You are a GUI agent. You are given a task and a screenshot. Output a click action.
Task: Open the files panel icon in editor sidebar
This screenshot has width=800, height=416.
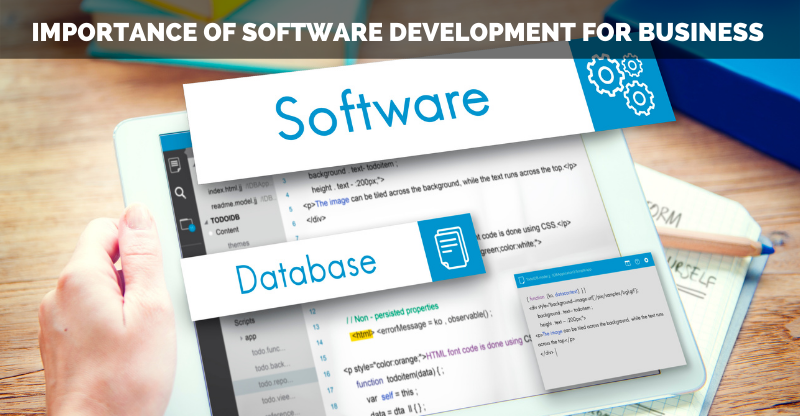174,165
